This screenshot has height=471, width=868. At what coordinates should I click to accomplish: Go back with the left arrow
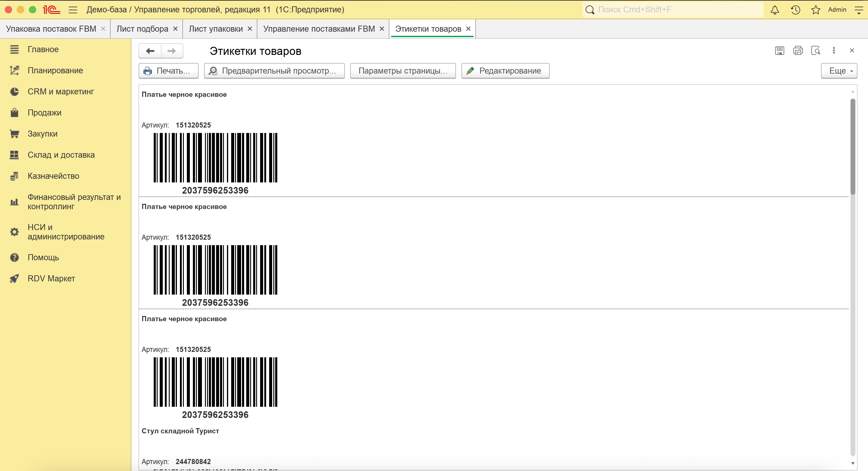point(150,51)
